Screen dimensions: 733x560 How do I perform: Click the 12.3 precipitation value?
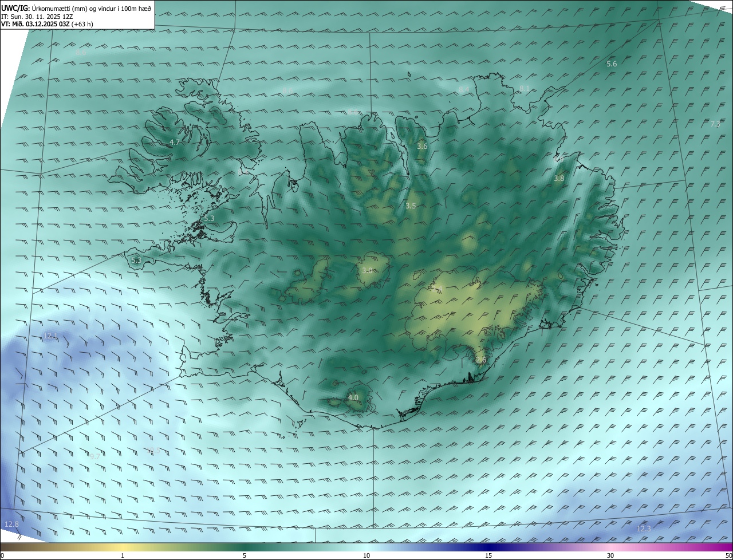pos(644,529)
